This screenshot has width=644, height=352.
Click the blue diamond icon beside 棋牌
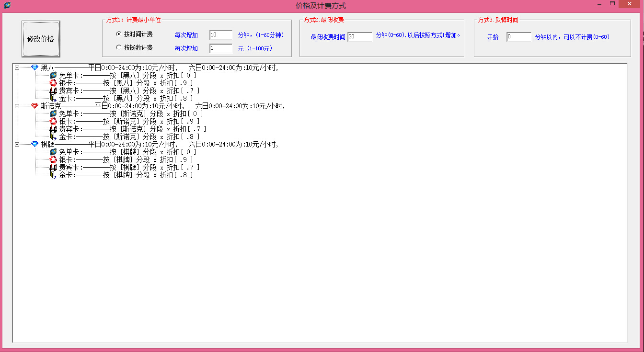coord(34,144)
